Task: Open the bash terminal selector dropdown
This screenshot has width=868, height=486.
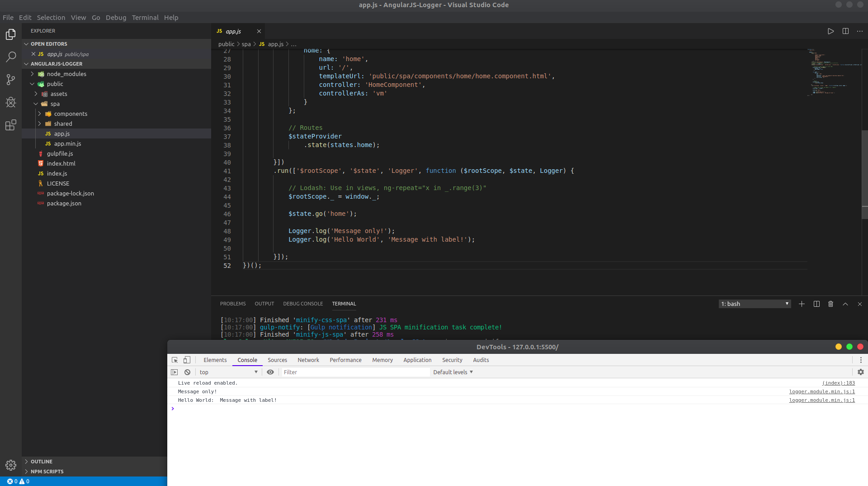Action: tap(755, 304)
